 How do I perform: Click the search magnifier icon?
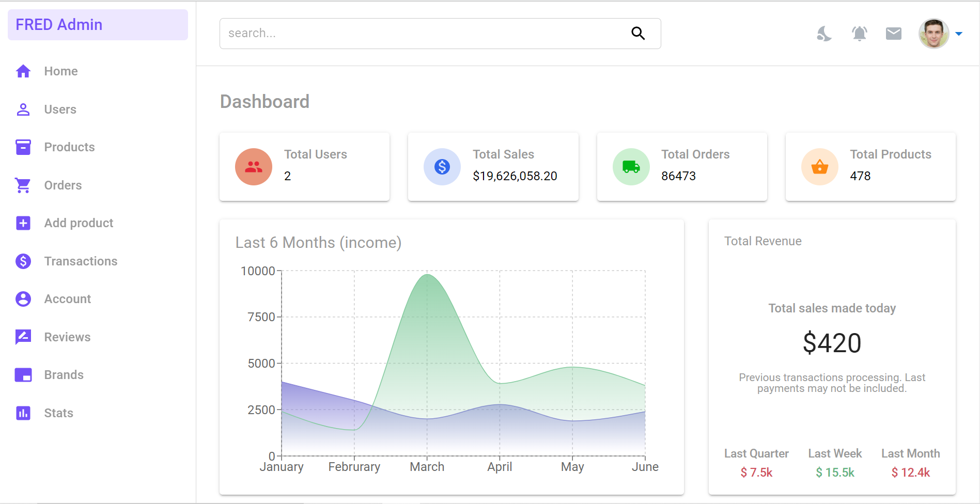click(x=638, y=34)
